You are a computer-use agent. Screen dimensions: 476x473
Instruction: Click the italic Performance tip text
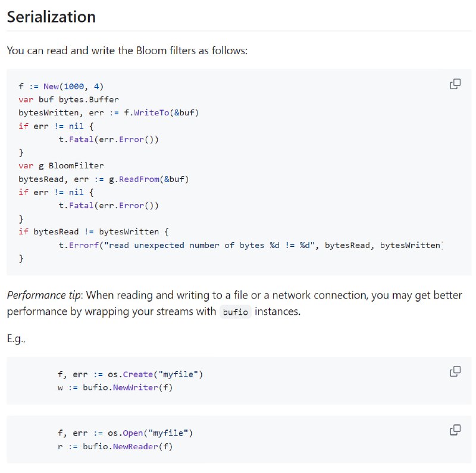(x=45, y=295)
